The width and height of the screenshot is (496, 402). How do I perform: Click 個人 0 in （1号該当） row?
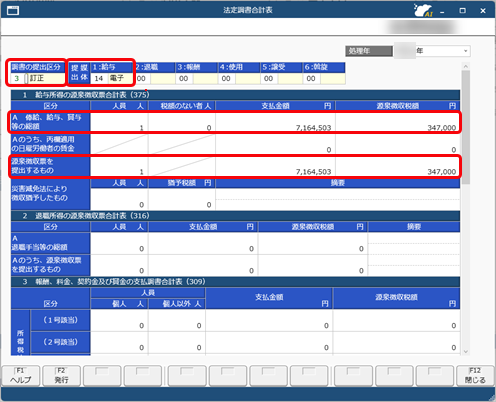119,320
